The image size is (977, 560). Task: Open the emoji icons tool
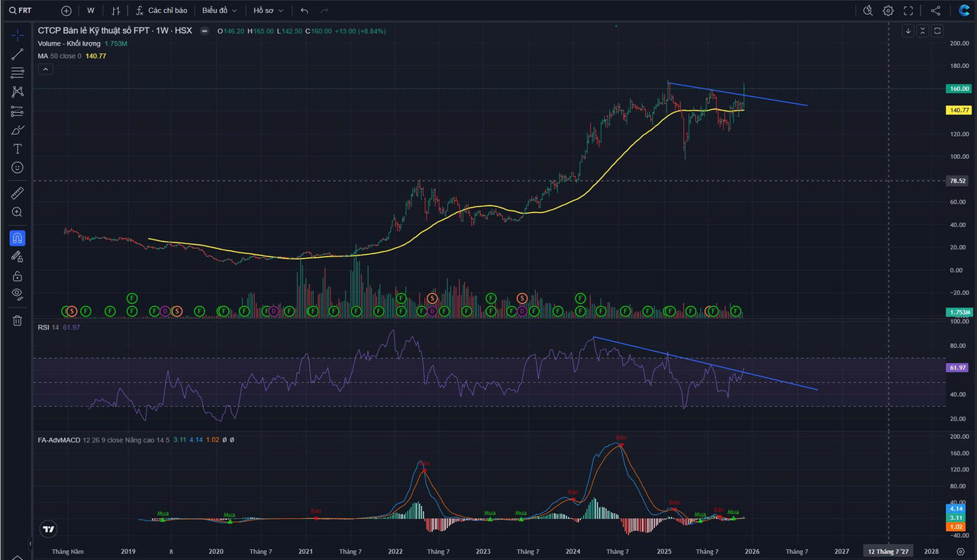pos(17,167)
